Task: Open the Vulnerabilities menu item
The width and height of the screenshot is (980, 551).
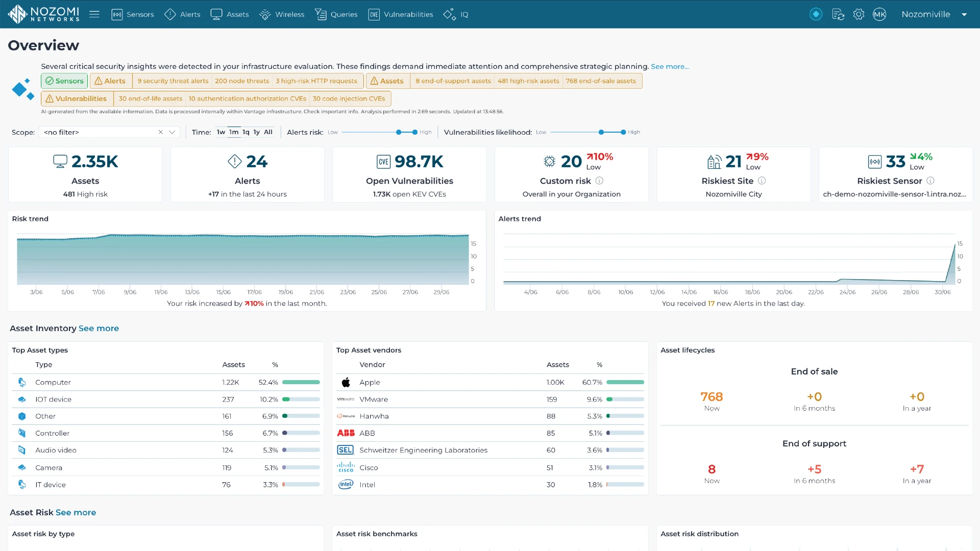Action: (401, 14)
